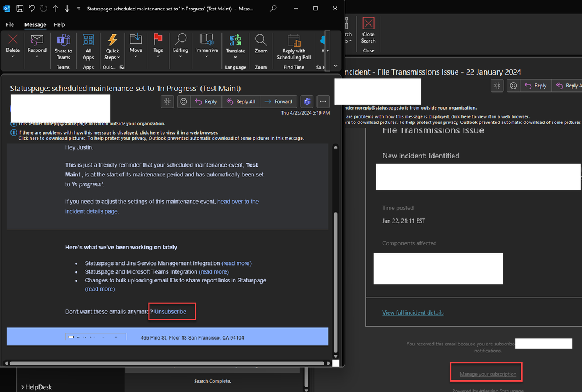This screenshot has width=582, height=392.
Task: Expand Translate dropdown arrow
Action: pos(235,57)
